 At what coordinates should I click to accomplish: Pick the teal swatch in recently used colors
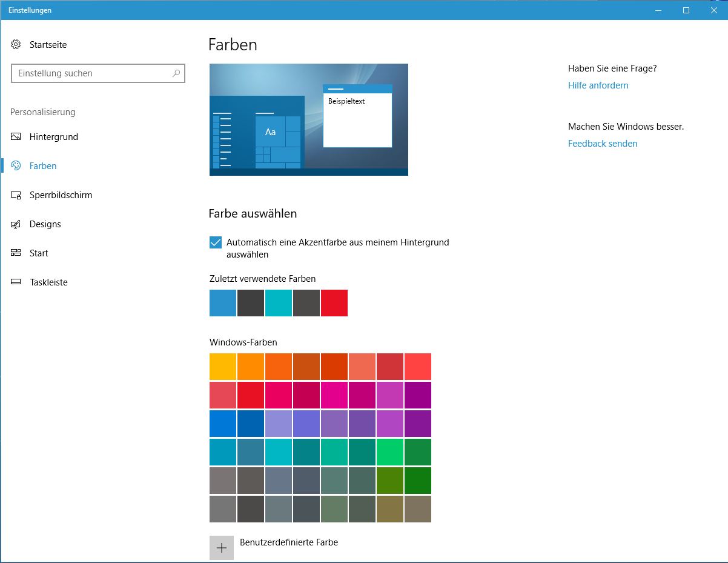point(279,303)
